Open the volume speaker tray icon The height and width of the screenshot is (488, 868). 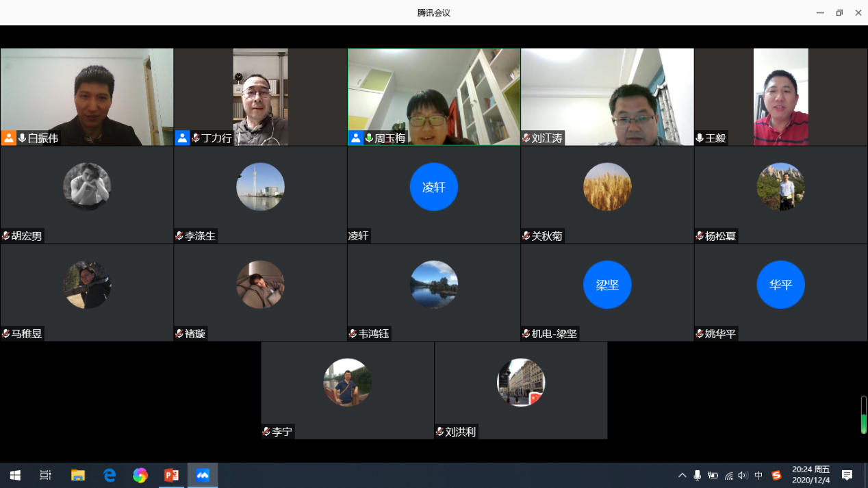click(743, 475)
